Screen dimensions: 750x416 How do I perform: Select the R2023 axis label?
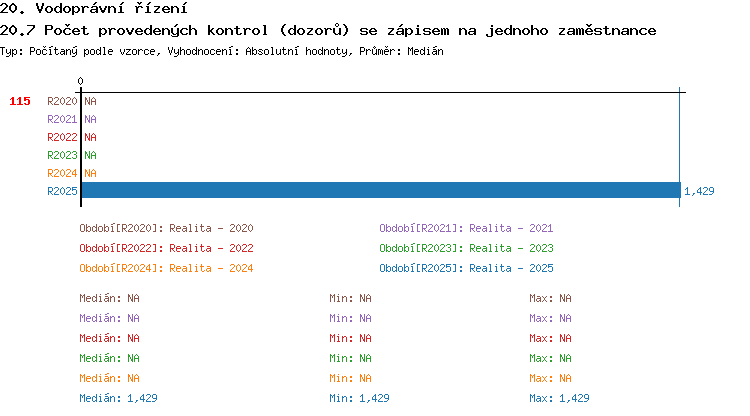click(62, 155)
